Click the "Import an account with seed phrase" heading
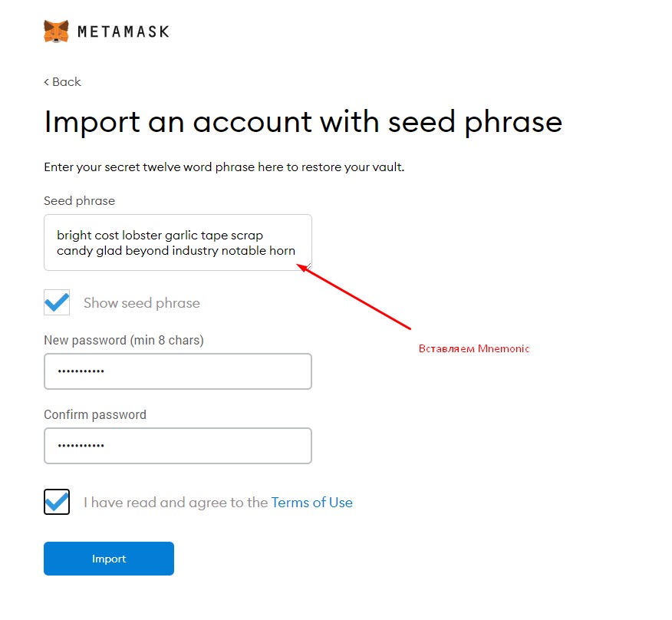Viewport: 672px width, 620px height. (x=303, y=122)
